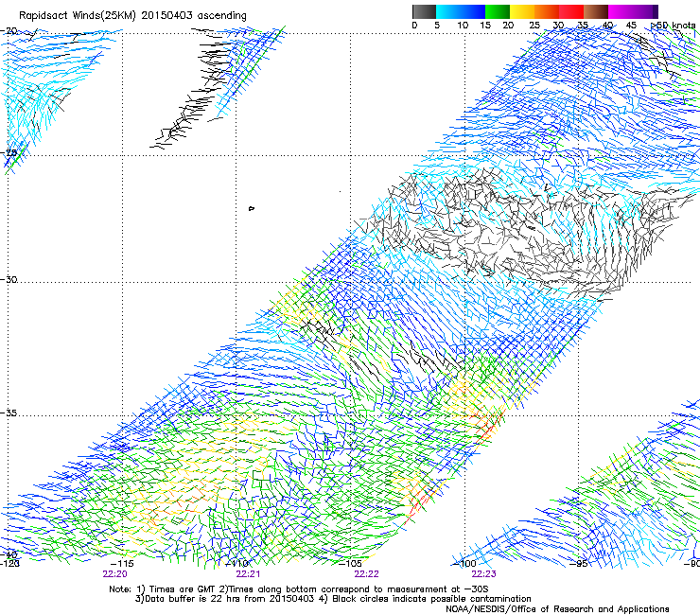Click the green 15-20 knots legend segment
Viewport: 700px width, 615px height.
[x=498, y=11]
